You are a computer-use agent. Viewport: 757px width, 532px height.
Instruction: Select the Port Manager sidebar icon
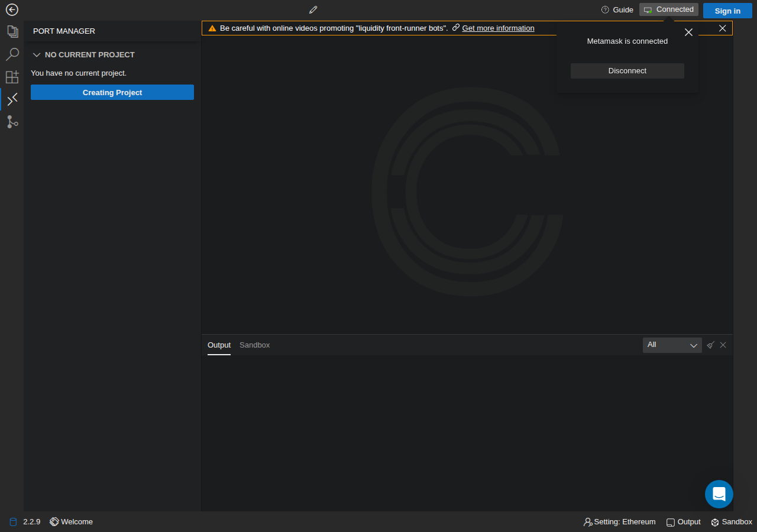(x=12, y=99)
